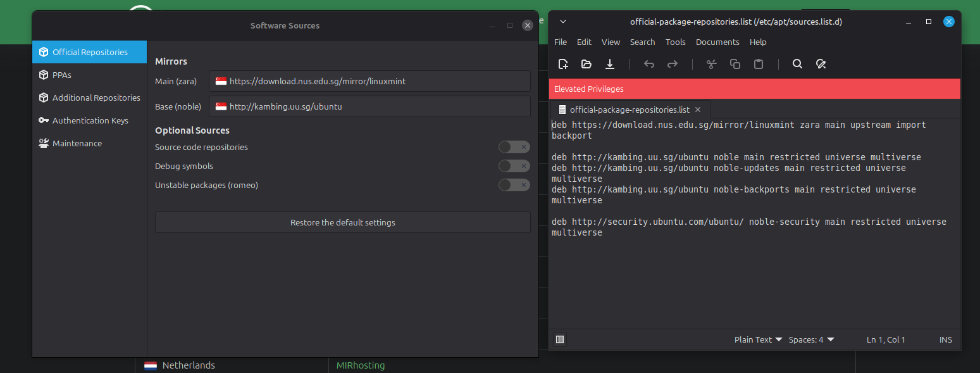Screen dimensions: 980x373
Task: Copy selection using copy toolbar icon
Action: tap(735, 64)
